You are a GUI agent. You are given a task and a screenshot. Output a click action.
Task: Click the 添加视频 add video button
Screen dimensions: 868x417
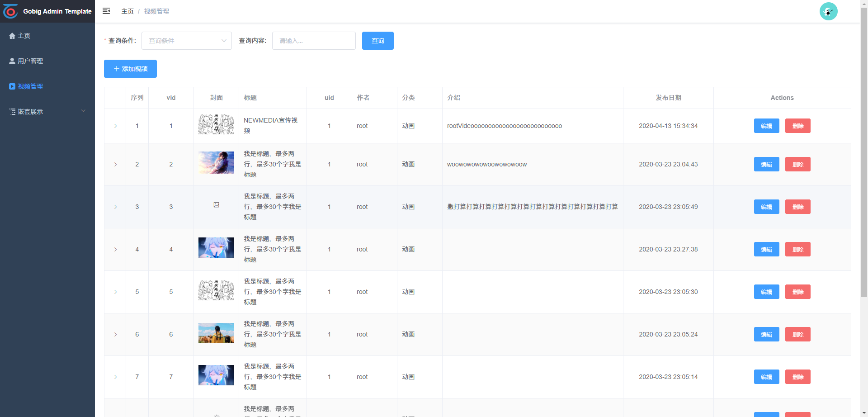[x=130, y=69]
